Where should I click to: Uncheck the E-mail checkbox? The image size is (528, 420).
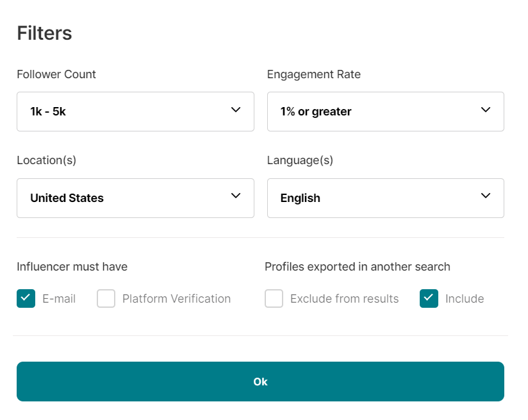tap(26, 298)
